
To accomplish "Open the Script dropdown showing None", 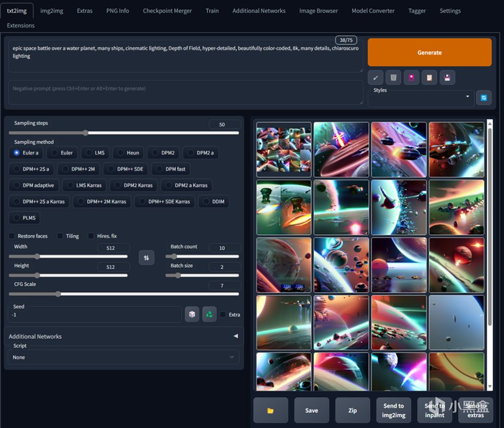I will pyautogui.click(x=124, y=357).
